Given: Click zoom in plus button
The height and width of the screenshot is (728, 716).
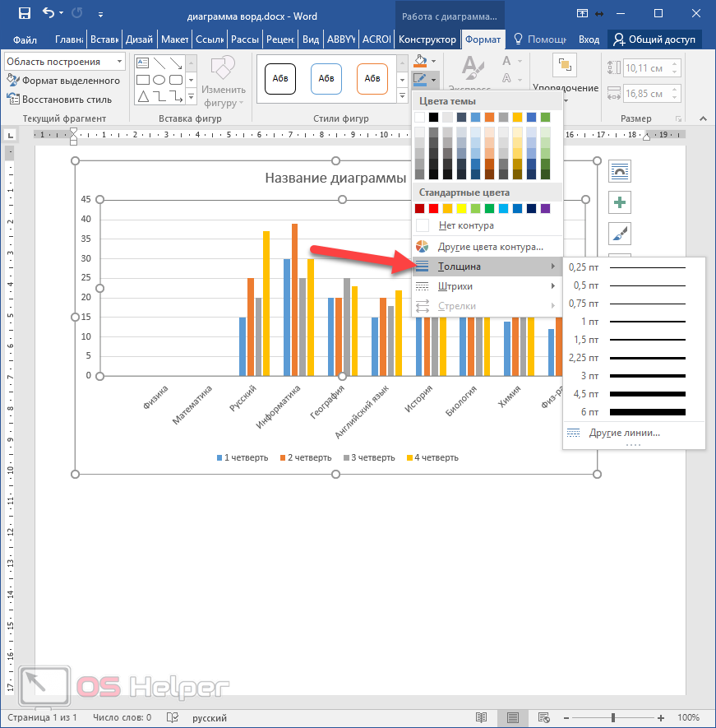Looking at the screenshot, I should pos(661,718).
